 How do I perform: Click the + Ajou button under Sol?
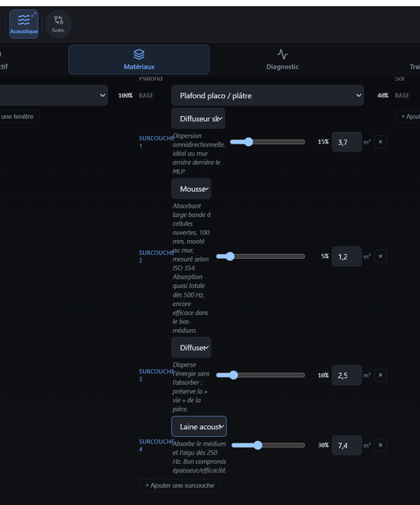(408, 117)
